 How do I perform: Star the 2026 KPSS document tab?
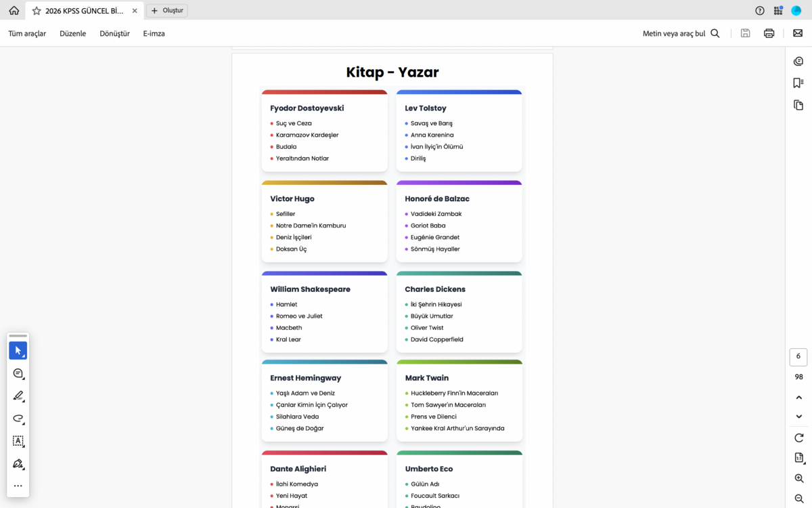tap(37, 11)
